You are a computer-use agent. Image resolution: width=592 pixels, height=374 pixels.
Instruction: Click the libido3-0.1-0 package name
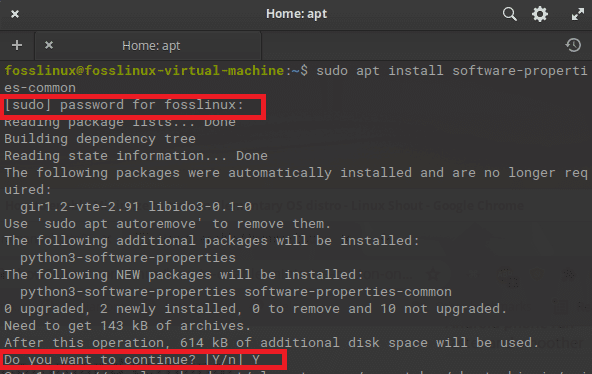tap(200, 207)
